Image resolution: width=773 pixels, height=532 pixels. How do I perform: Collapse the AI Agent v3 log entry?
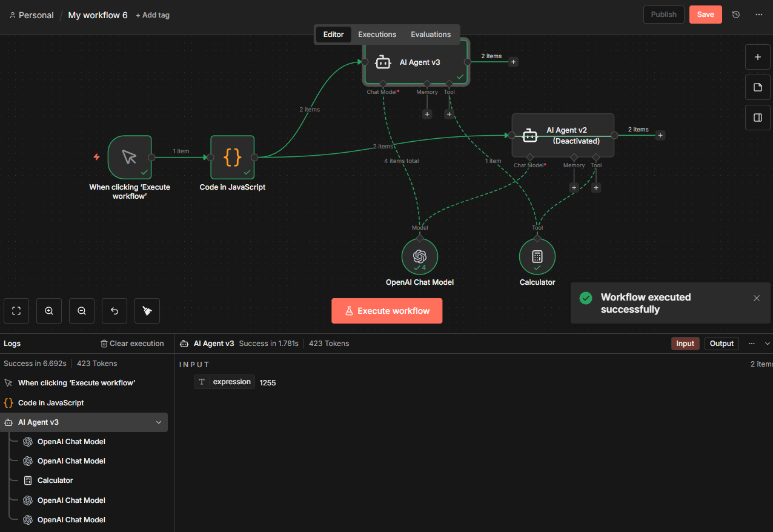[159, 422]
